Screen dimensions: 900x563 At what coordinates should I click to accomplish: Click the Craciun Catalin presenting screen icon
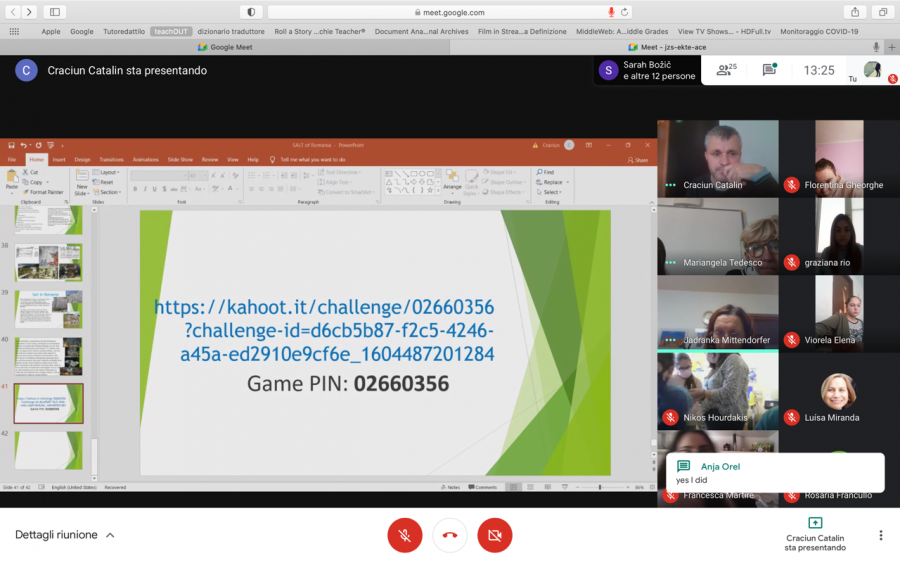tap(815, 523)
